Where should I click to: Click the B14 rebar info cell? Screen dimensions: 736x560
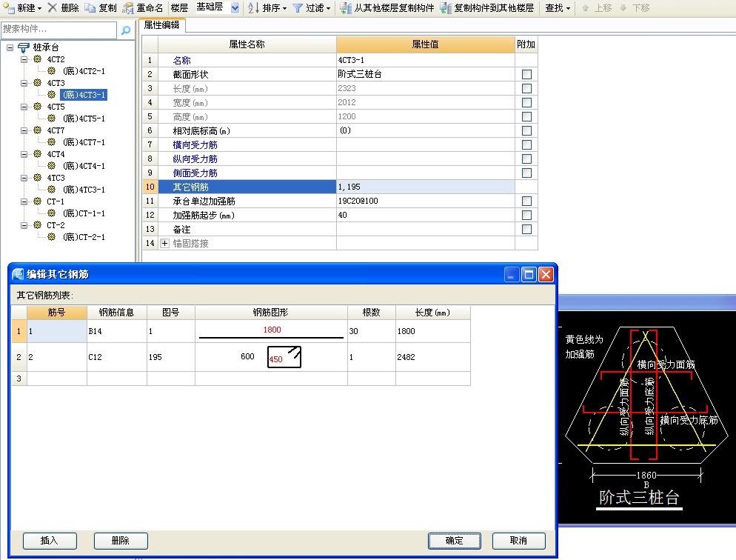117,331
